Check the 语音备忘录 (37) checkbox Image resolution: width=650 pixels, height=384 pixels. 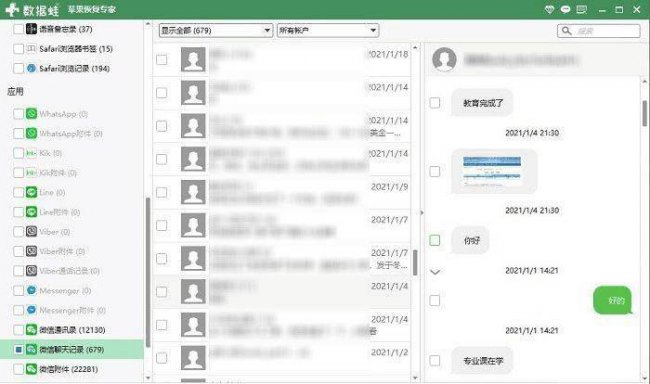18,29
